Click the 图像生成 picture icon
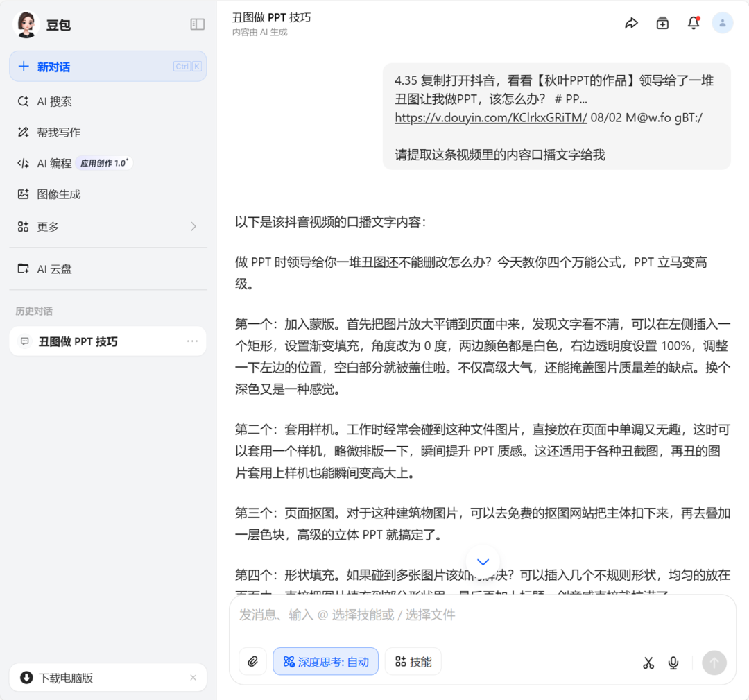Screen dimensions: 749x700 click(x=23, y=194)
